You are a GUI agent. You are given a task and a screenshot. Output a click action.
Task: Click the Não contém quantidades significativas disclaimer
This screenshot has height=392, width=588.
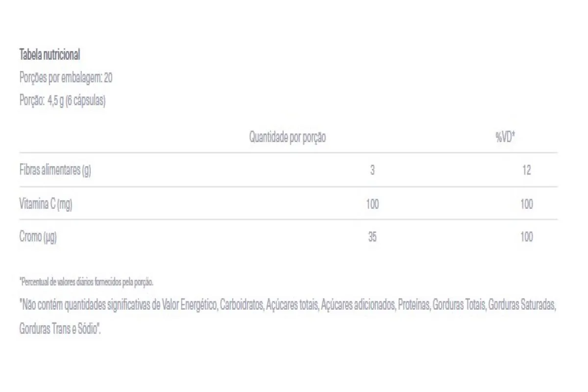[289, 316]
